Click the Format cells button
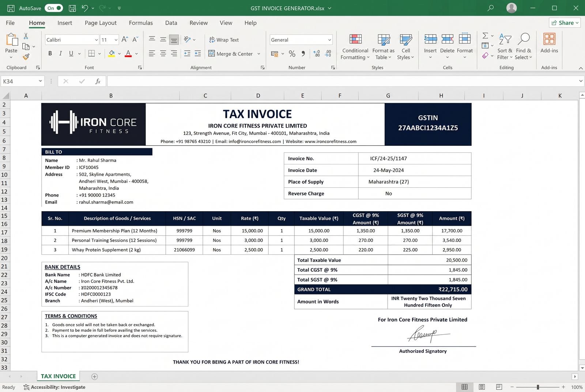 [465, 46]
